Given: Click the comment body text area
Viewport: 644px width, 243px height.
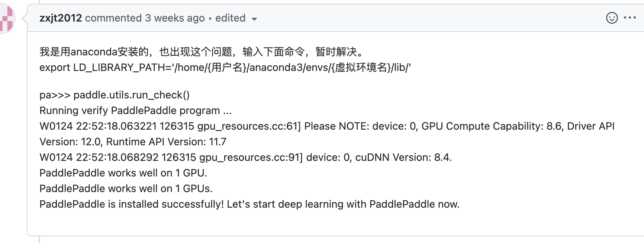Looking at the screenshot, I should [260, 126].
